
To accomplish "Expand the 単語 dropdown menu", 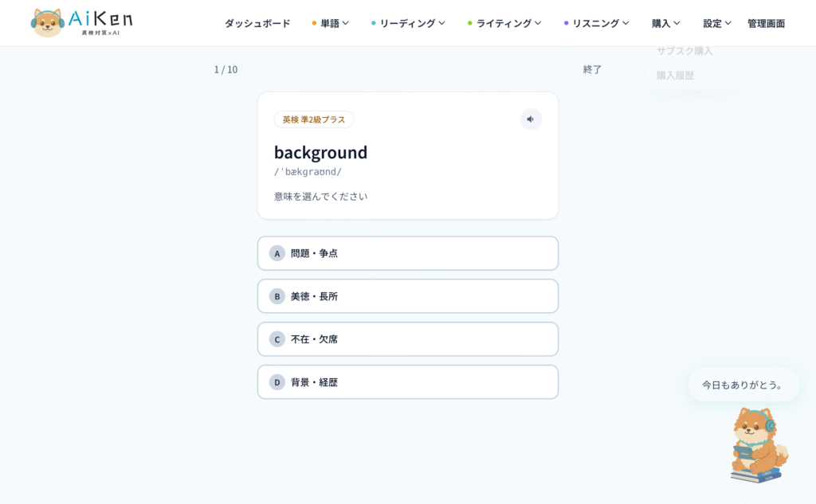I will 331,23.
